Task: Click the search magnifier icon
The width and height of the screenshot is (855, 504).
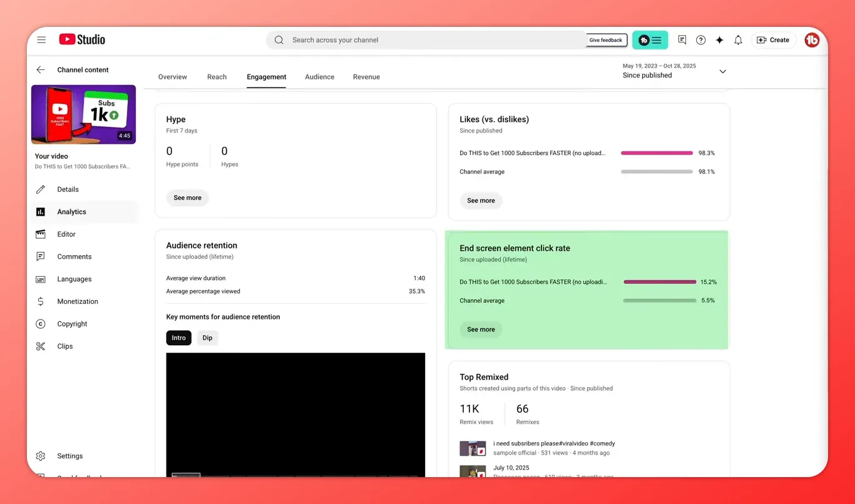Action: [279, 40]
